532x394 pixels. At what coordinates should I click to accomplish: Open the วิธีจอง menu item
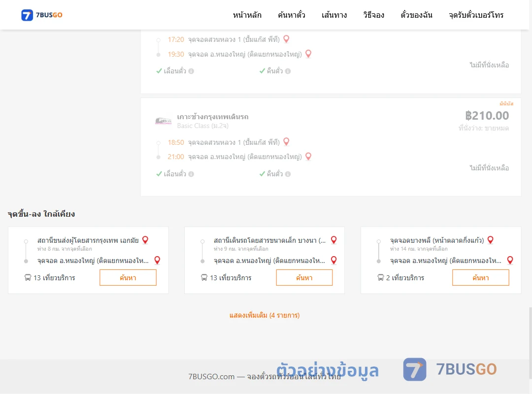click(x=373, y=15)
